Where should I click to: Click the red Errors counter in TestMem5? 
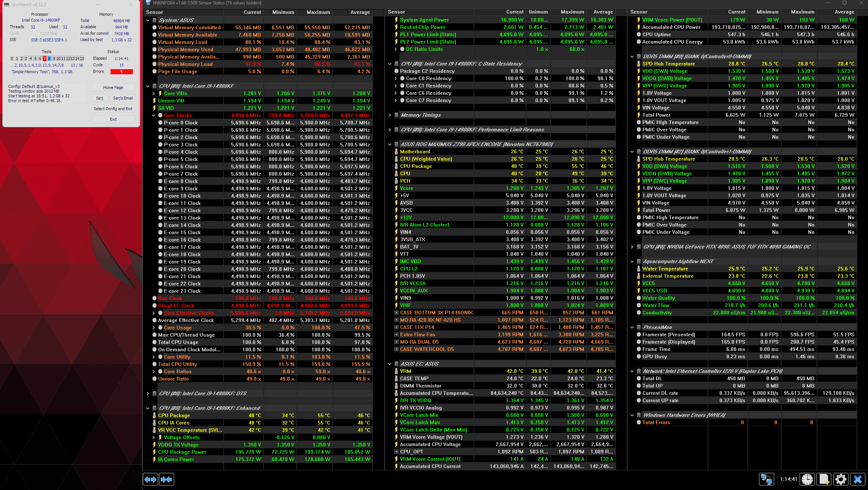122,72
